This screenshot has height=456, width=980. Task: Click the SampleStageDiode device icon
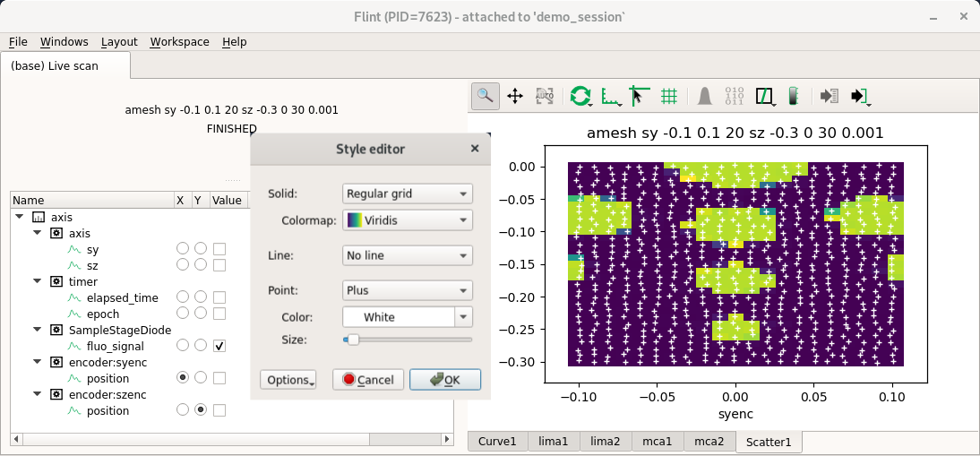(x=56, y=330)
